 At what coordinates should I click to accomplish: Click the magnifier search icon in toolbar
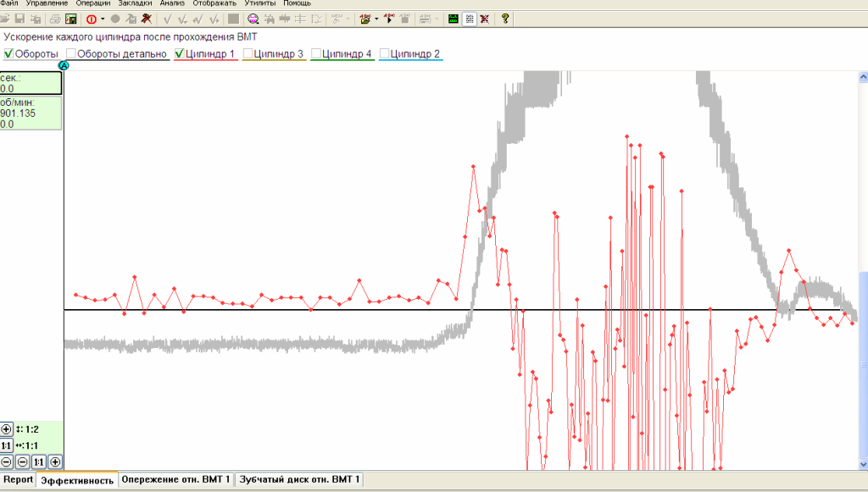click(x=253, y=19)
